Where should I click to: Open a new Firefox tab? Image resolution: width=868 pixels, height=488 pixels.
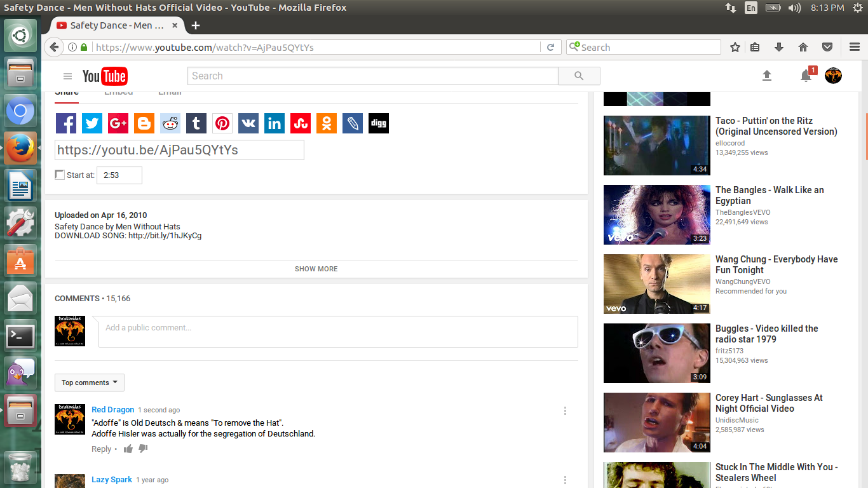tap(196, 25)
